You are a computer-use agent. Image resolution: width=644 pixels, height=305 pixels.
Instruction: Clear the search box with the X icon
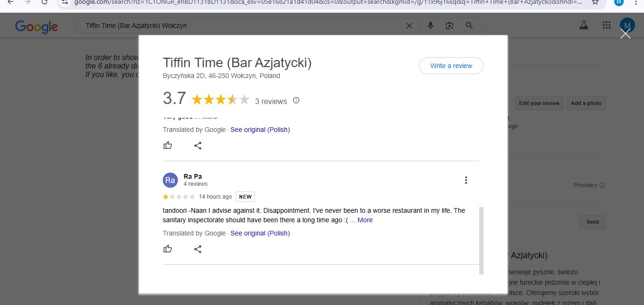409,26
